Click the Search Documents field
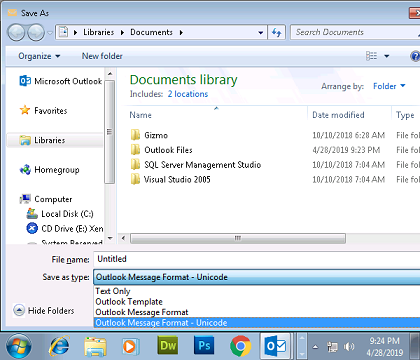Image resolution: width=420 pixels, height=360 pixels. click(355, 32)
